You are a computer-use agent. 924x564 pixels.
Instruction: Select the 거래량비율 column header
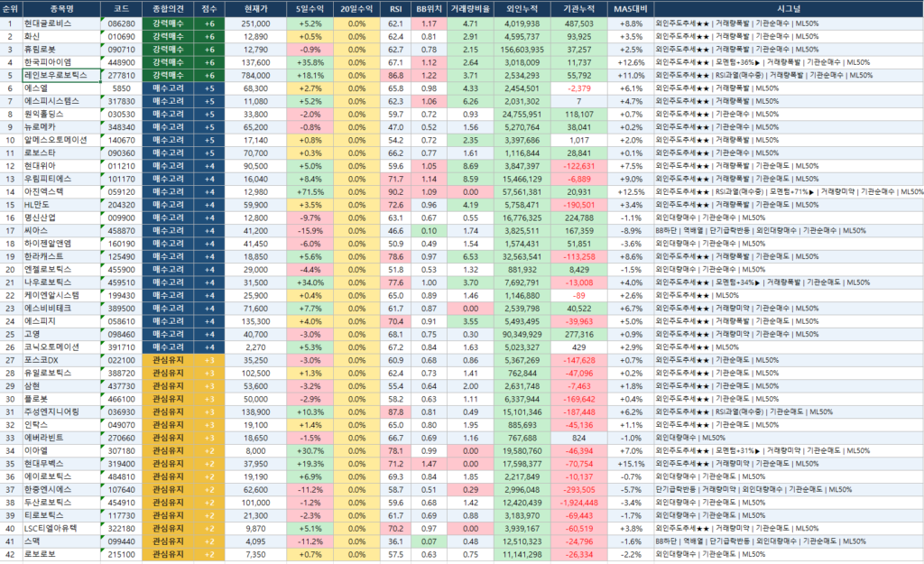point(470,9)
